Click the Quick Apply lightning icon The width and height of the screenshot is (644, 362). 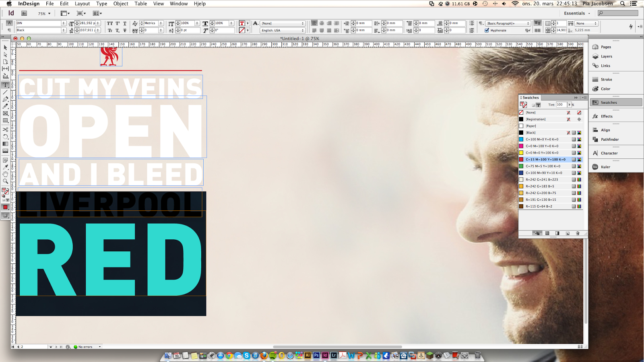click(631, 27)
